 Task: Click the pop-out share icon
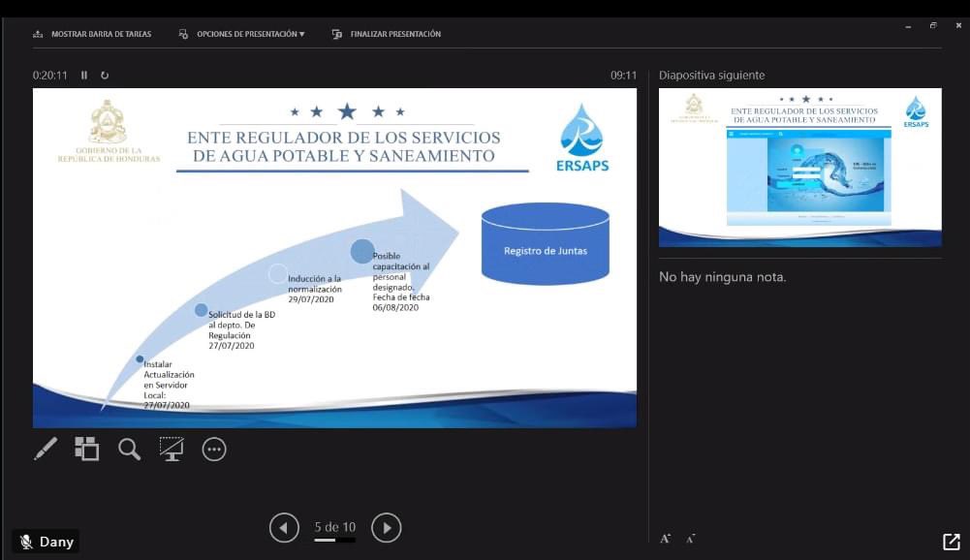(x=952, y=542)
